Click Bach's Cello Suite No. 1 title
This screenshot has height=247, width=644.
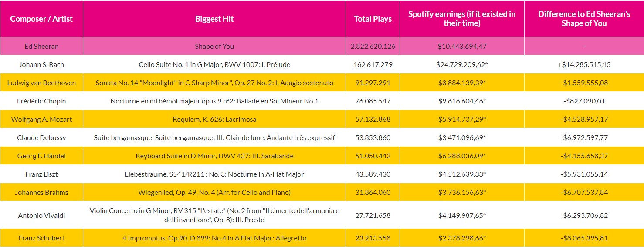click(214, 64)
